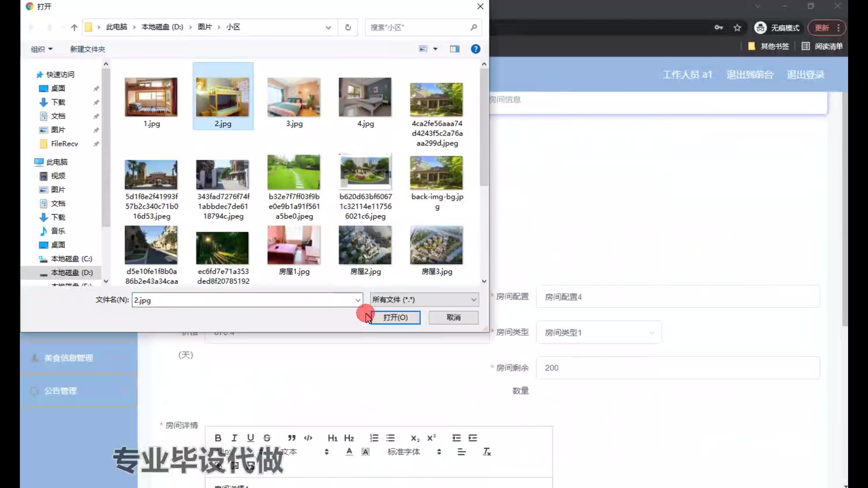868x488 pixels.
Task: Click the clear formatting icon
Action: [487, 452]
